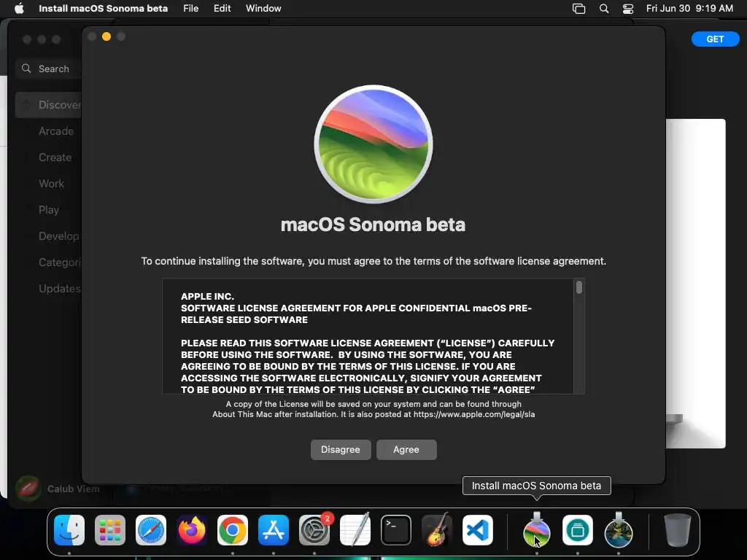
Task: Open the Trash in the Dock
Action: (x=678, y=530)
